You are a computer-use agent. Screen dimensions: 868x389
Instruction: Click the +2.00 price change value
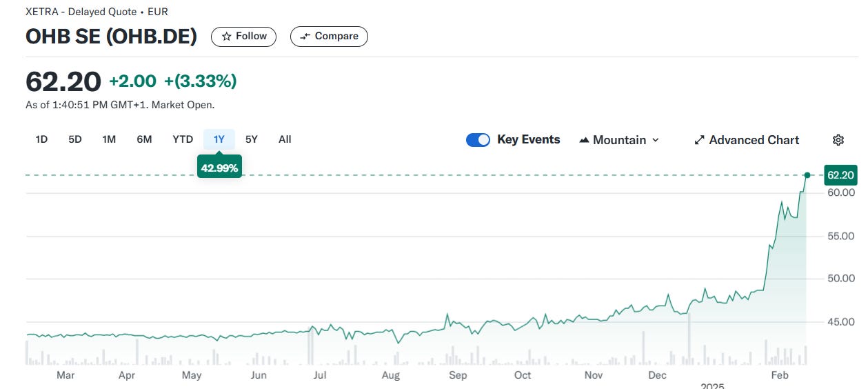[132, 81]
